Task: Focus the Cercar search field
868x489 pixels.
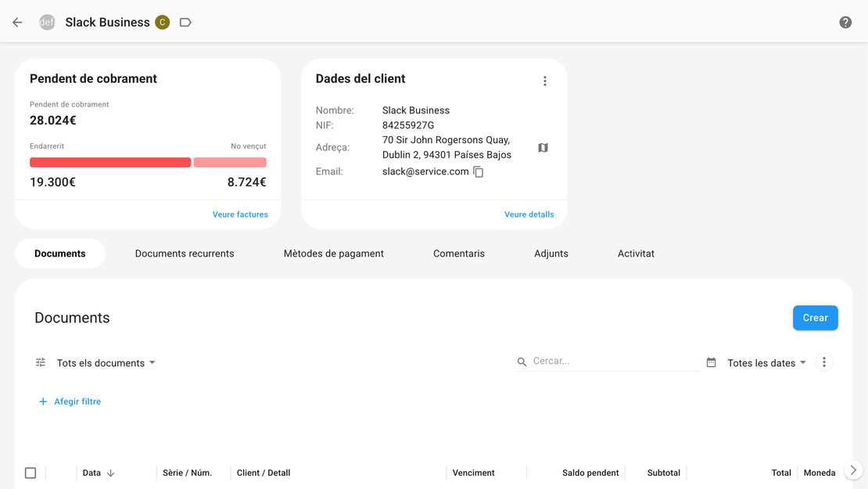Action: point(614,361)
